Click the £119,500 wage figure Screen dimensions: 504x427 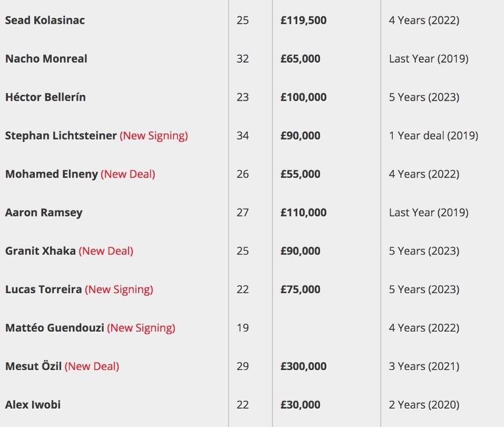304,20
